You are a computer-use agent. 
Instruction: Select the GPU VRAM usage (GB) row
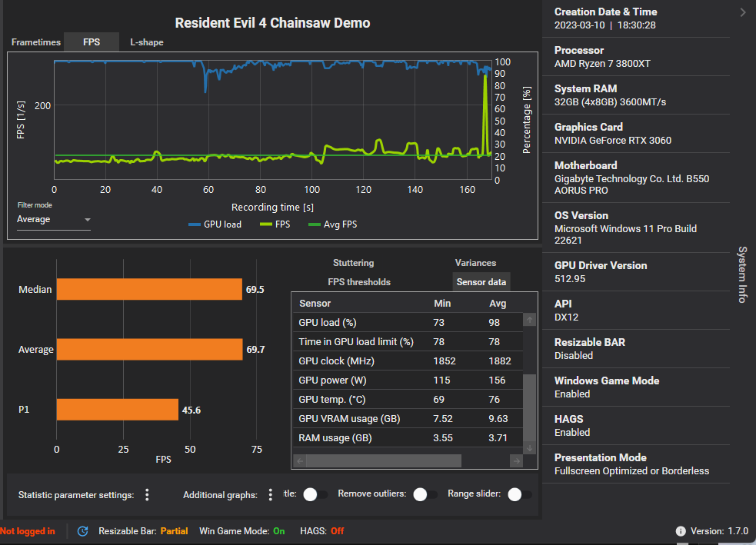tap(408, 419)
